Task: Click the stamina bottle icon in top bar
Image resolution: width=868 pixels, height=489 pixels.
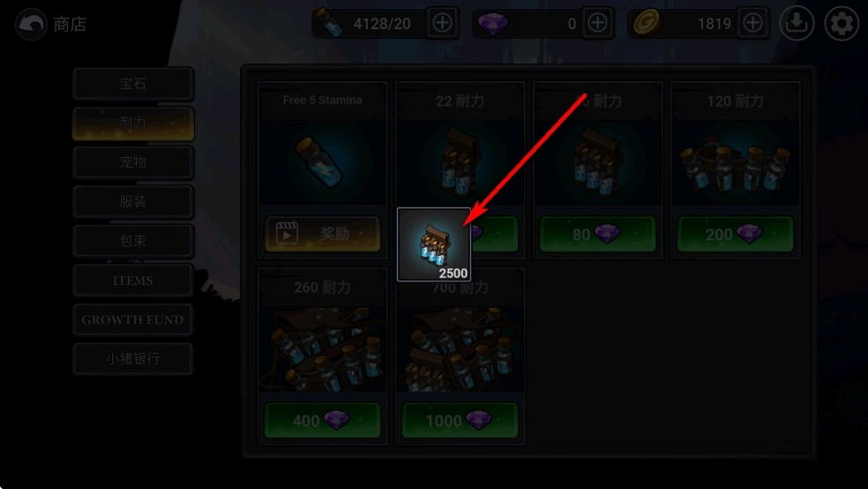Action: click(330, 24)
